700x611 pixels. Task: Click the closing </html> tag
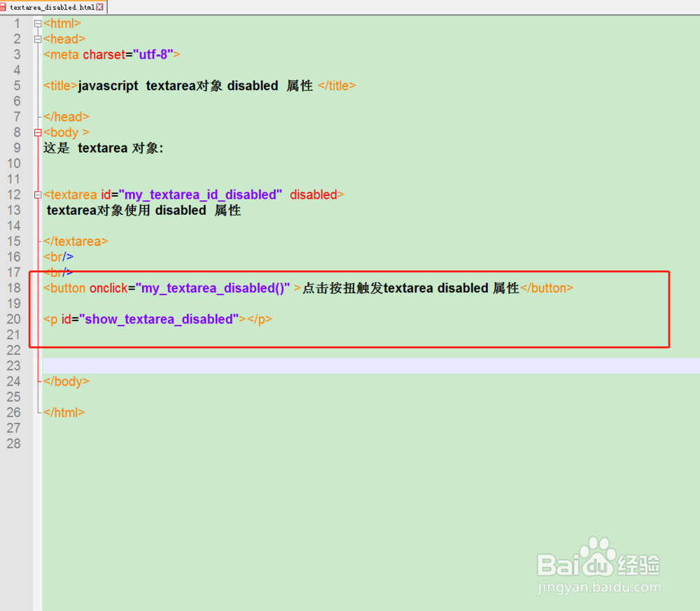tap(64, 412)
